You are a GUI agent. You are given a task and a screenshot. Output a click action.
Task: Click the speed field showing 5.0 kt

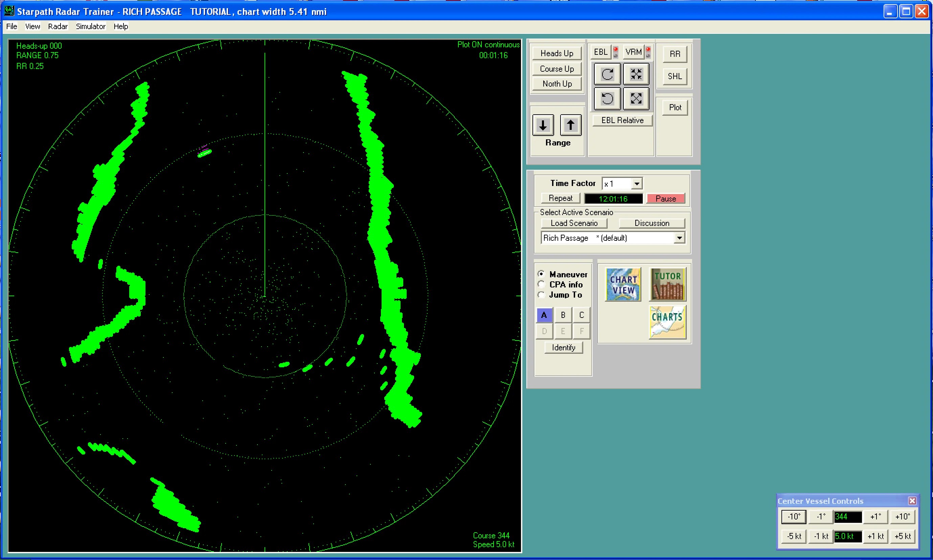[848, 536]
